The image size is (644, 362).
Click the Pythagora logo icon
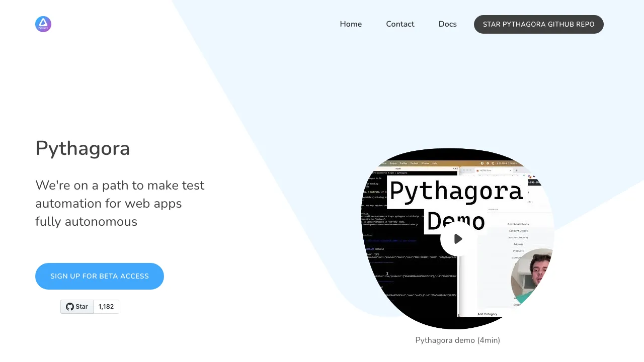pos(43,24)
